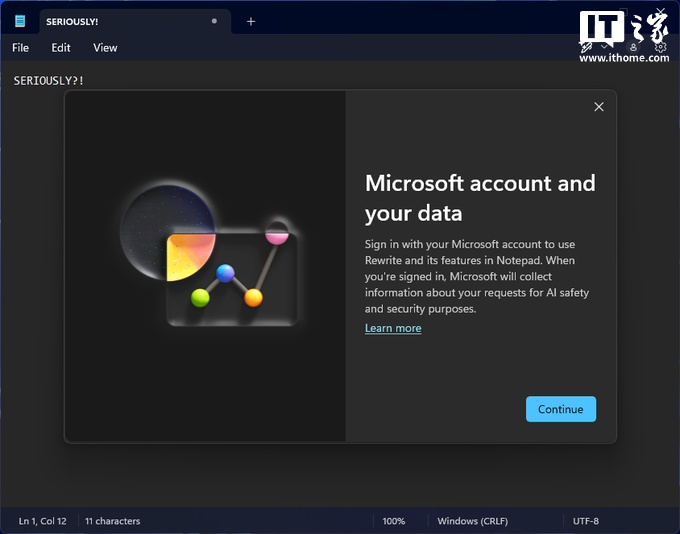Open the Edit menu
This screenshot has width=680, height=534.
(x=61, y=47)
